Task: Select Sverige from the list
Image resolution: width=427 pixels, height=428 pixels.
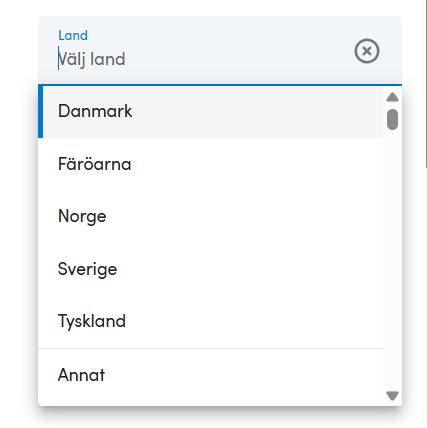Action: [210, 269]
